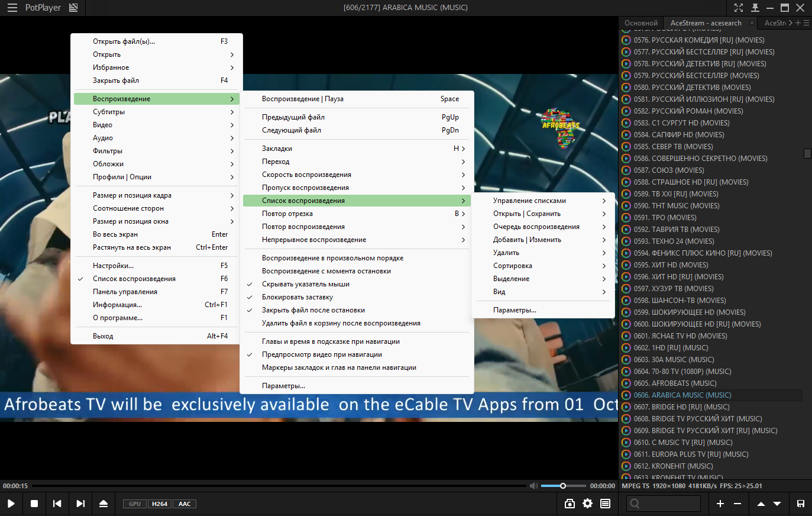This screenshot has height=516, width=812.
Task: Click the playlist save icon
Action: pos(800,504)
